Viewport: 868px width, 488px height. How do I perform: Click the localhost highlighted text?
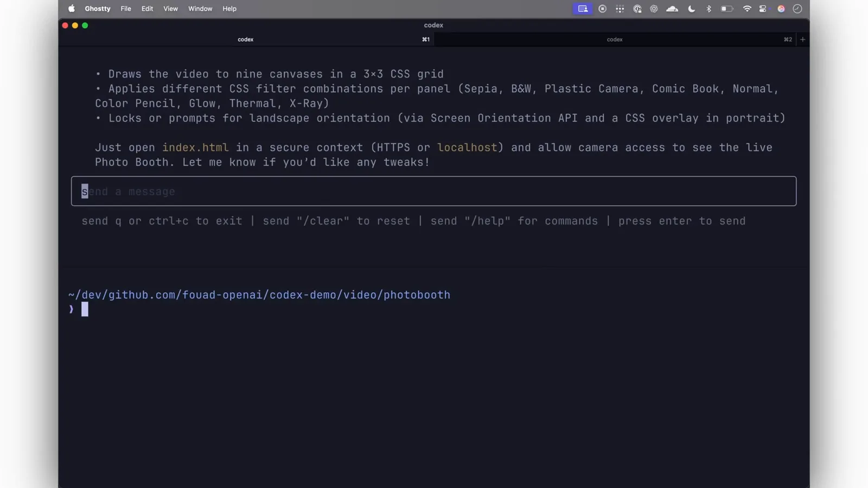click(467, 147)
